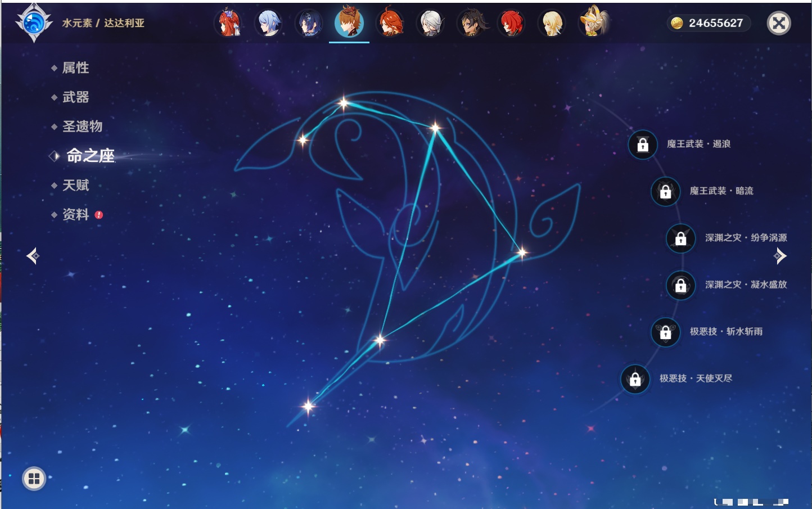The image size is (812, 509).
Task: Click the lock icon beside 深渊之灾·纷争涡源
Action: click(680, 238)
